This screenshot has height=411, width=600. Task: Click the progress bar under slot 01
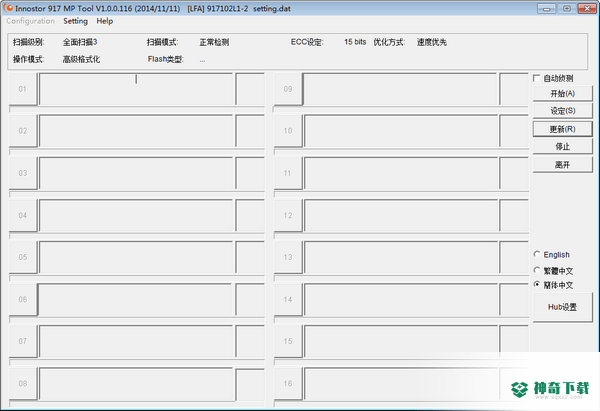coord(137,110)
